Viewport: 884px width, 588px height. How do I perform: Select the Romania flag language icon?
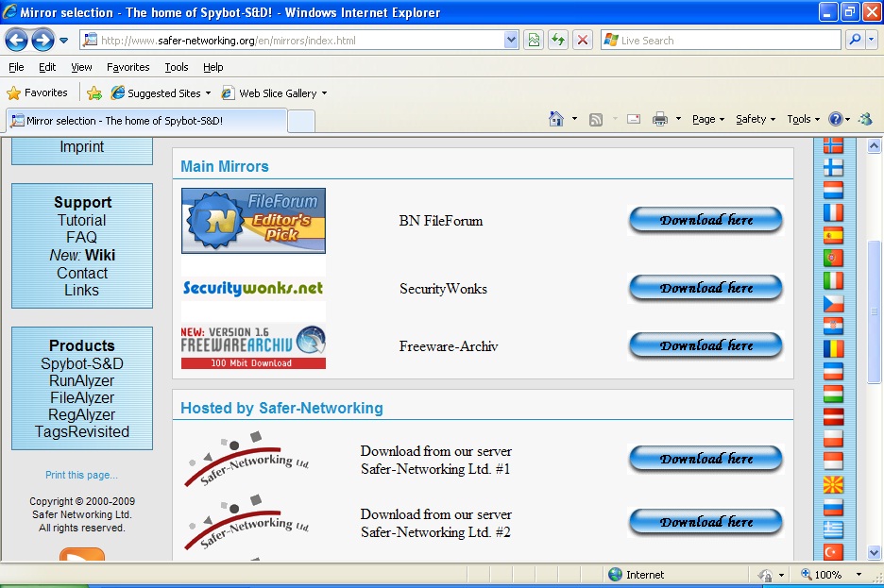coord(833,348)
